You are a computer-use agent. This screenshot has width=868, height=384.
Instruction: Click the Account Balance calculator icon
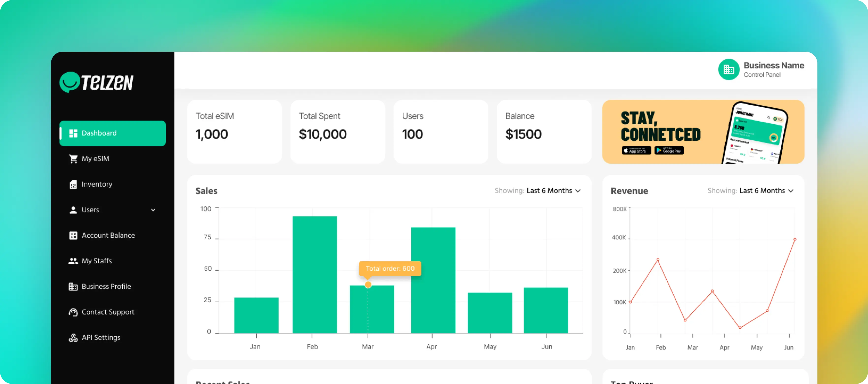point(73,235)
